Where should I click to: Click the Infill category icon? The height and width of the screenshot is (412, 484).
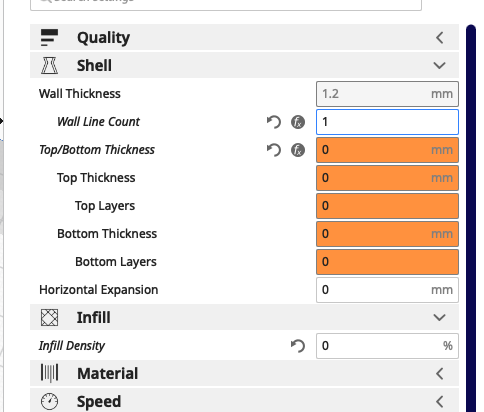[49, 317]
